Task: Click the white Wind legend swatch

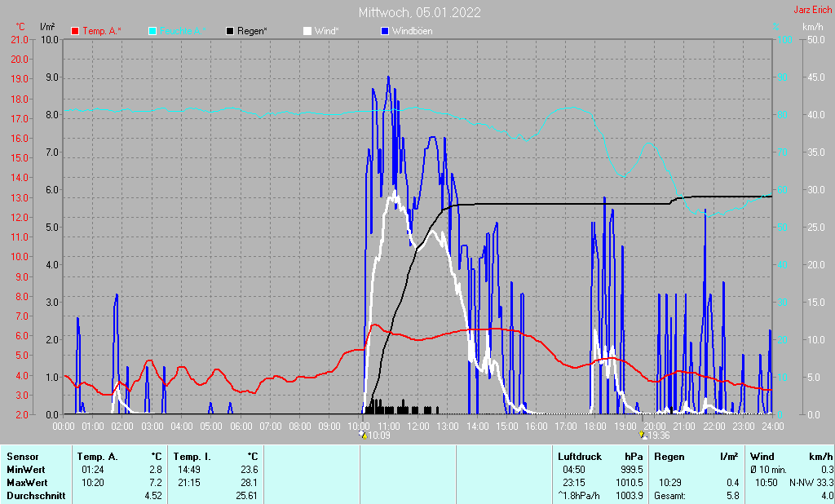Action: click(307, 32)
